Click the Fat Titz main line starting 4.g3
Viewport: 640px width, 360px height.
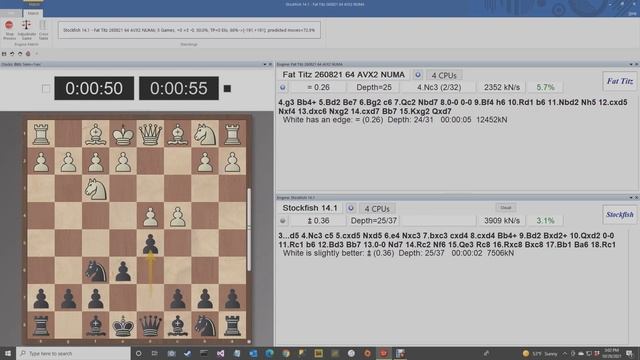(453, 107)
